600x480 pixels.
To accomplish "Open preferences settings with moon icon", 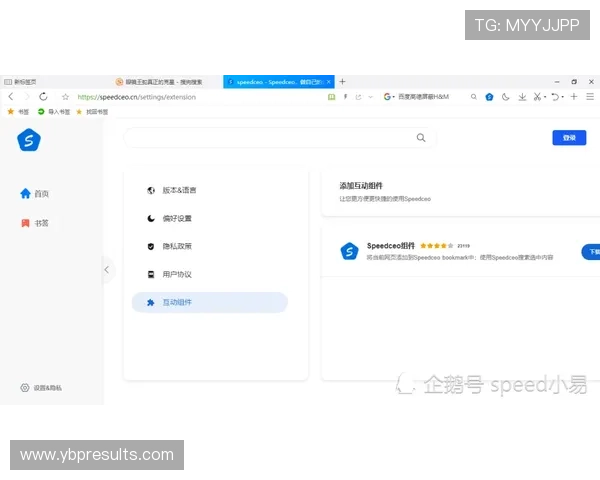I will pyautogui.click(x=210, y=219).
